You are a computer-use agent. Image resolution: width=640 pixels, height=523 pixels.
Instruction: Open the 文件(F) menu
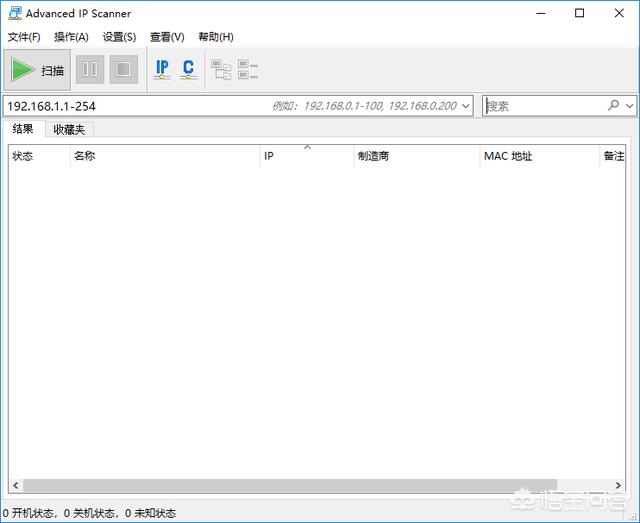pos(24,37)
